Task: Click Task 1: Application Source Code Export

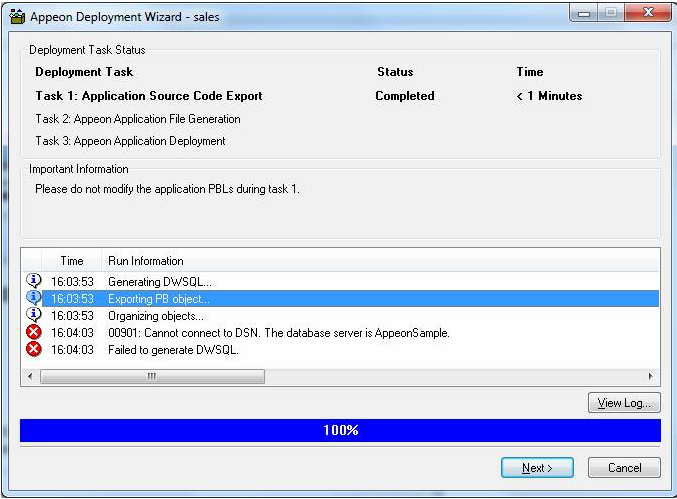Action: pyautogui.click(x=149, y=96)
